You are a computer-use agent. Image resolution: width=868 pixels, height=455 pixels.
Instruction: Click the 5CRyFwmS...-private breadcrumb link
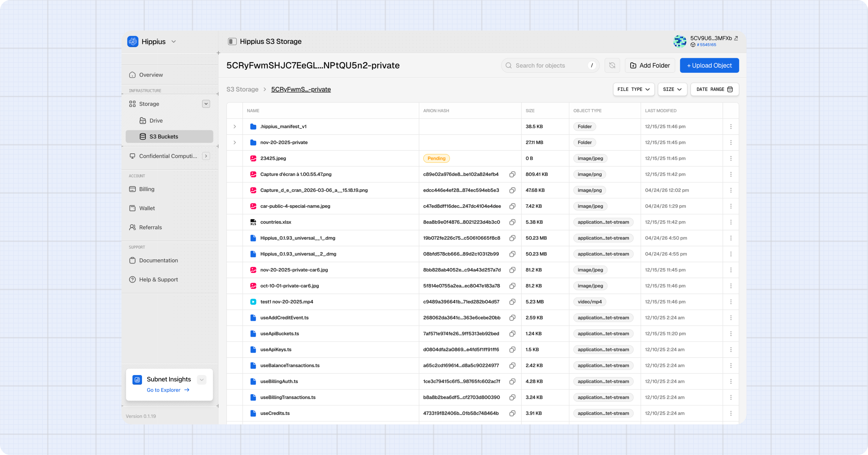click(301, 89)
